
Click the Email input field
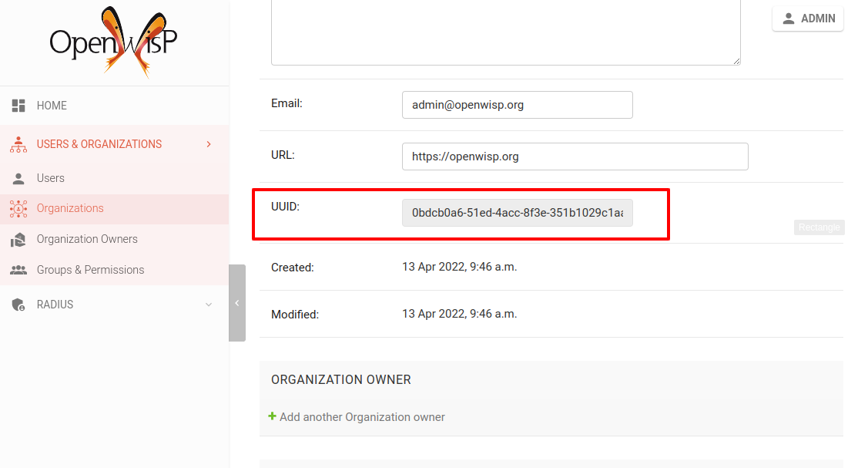pyautogui.click(x=517, y=104)
